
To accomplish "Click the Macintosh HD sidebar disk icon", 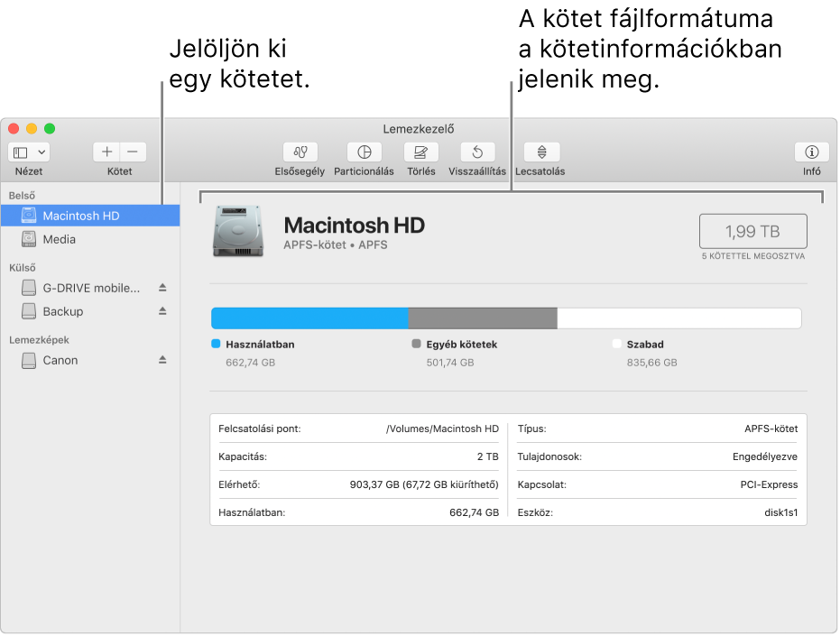I will pos(29,216).
